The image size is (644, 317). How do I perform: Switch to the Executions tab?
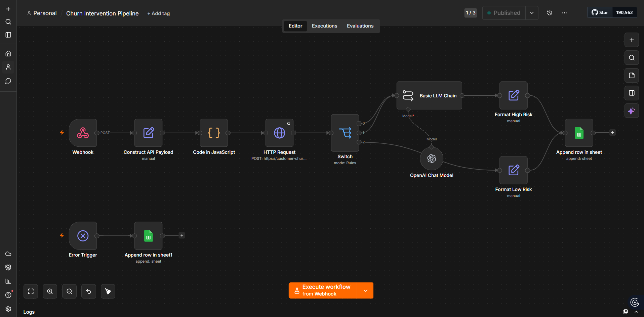coord(324,26)
